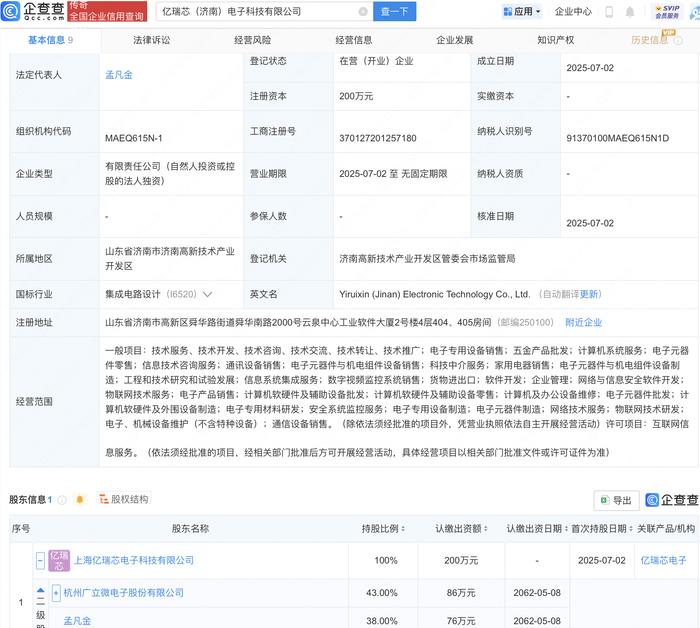The height and width of the screenshot is (628, 700).
Task: Open SVIP 会员服务
Action: coord(667,12)
